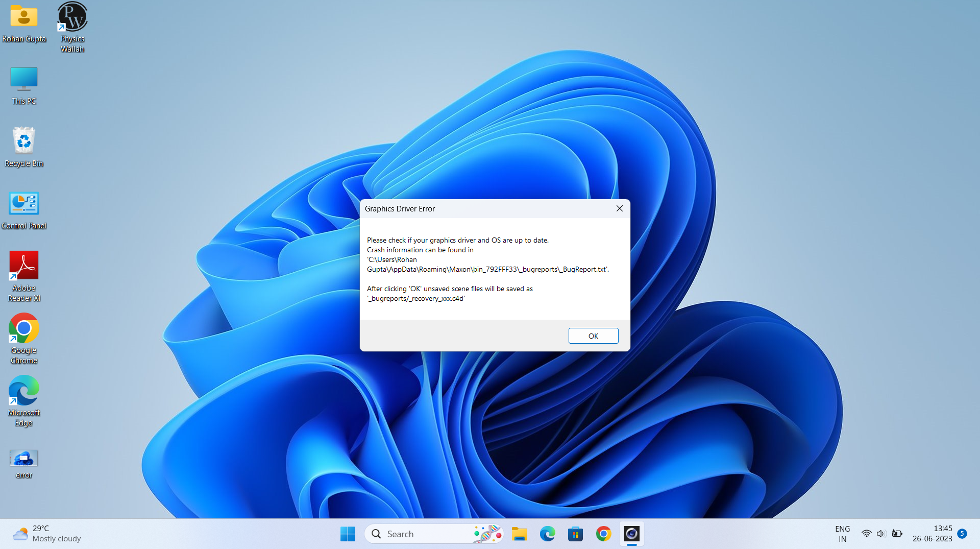Check battery status in the system tray
Screen dimensions: 980x549
[897, 534]
